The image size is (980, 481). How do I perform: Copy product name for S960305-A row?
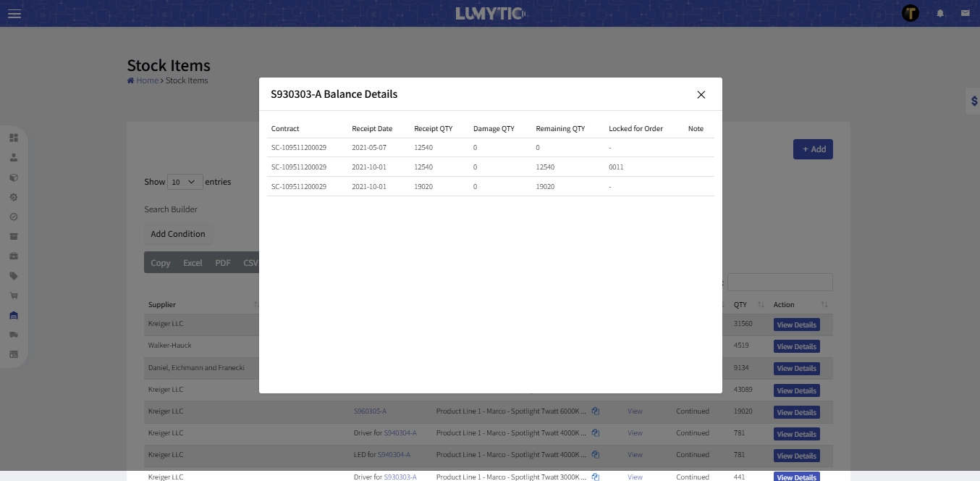click(x=595, y=411)
